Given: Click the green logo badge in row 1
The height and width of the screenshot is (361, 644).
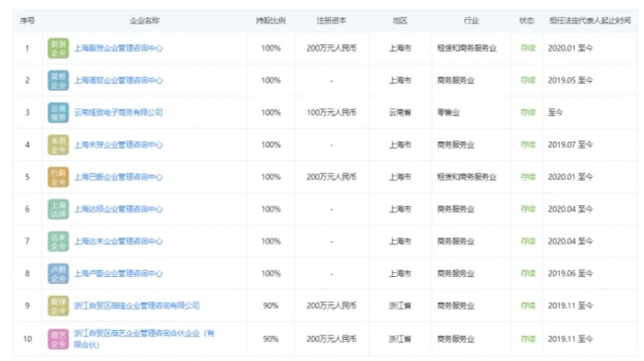Looking at the screenshot, I should point(58,48).
